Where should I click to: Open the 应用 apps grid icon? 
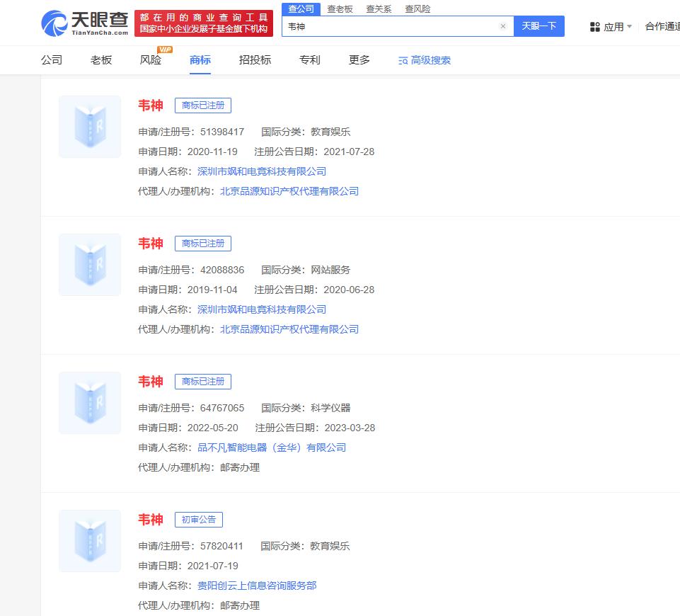[x=595, y=27]
